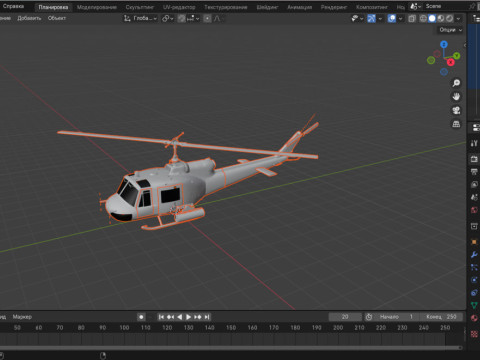Open the Шейдинг workspace tab

tap(267, 7)
